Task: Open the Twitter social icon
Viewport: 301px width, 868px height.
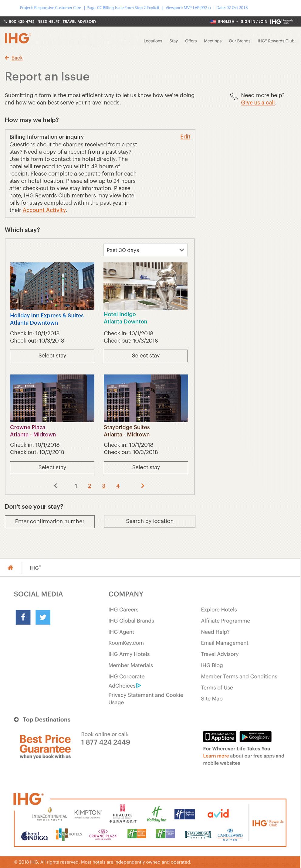Action: [43, 617]
